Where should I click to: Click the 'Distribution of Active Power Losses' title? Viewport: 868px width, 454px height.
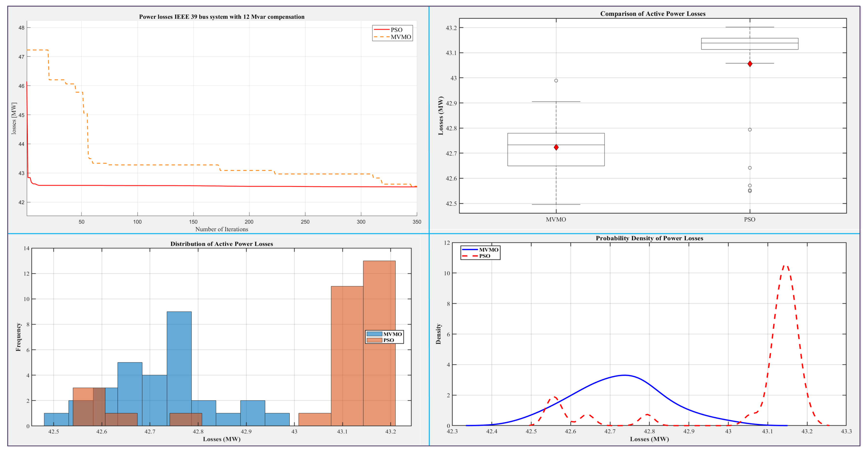(221, 244)
